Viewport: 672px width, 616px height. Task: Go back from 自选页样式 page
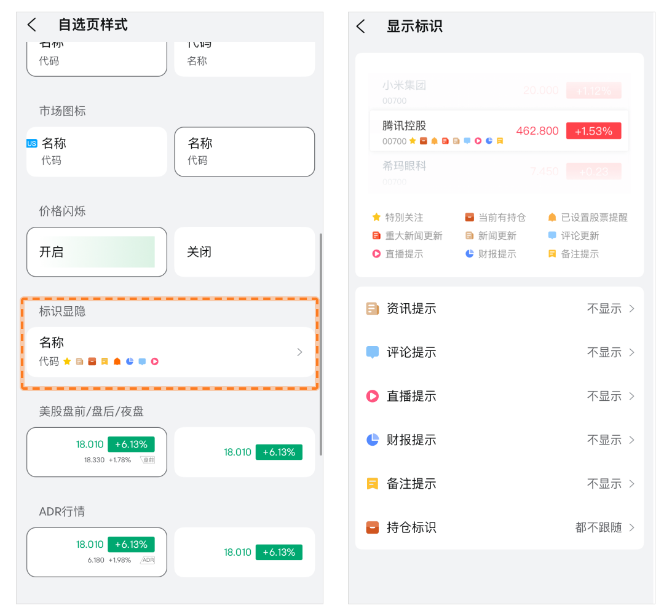pyautogui.click(x=33, y=25)
